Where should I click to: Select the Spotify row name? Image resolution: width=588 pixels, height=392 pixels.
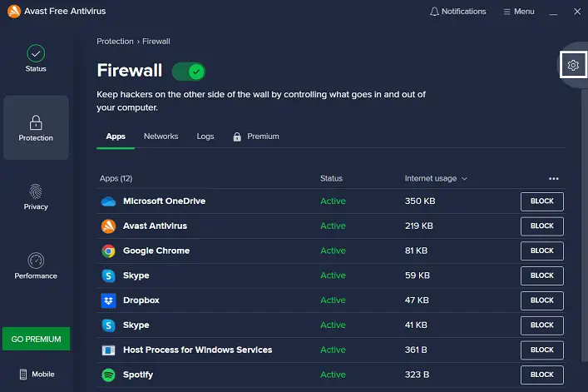click(138, 375)
